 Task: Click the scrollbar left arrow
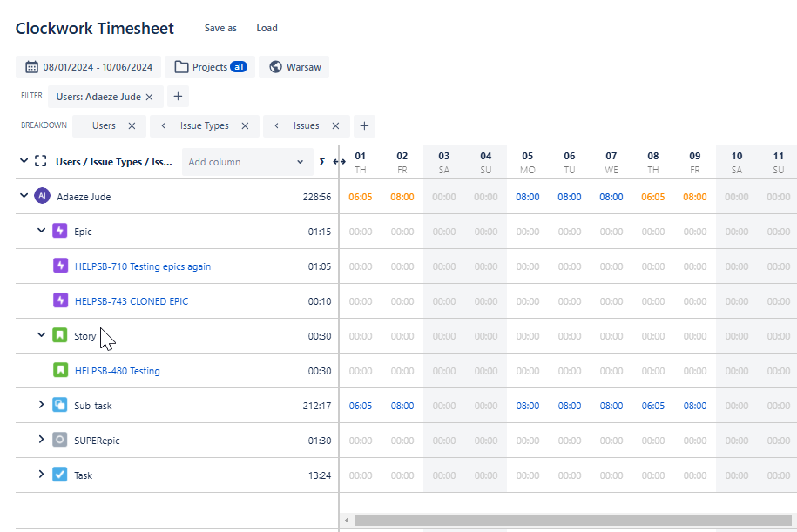(x=347, y=521)
